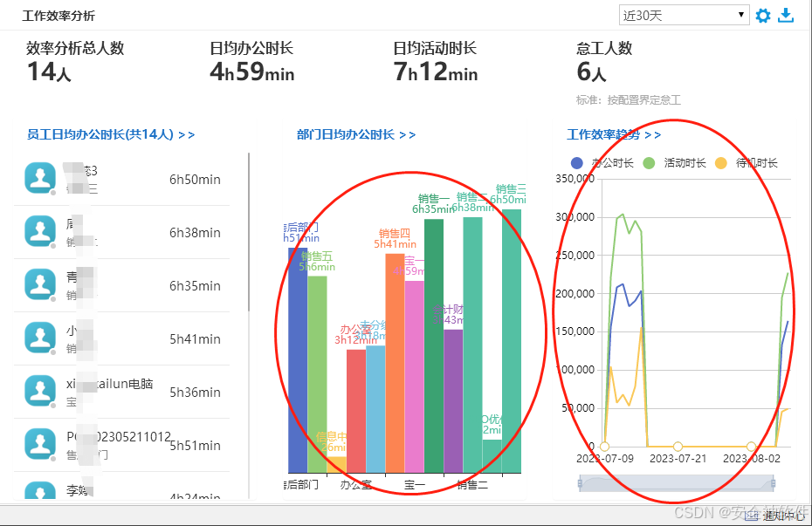Select the 5h51min employee duration value
812x526 pixels.
point(195,446)
